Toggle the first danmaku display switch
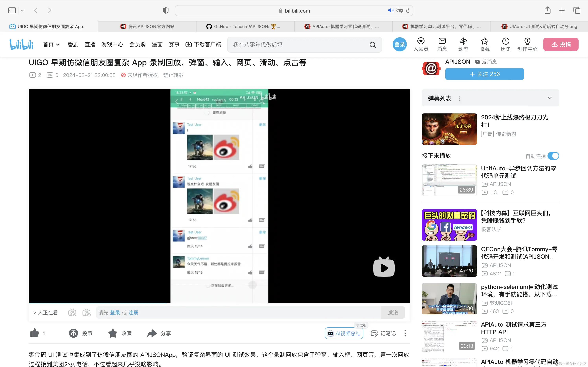 click(x=72, y=313)
